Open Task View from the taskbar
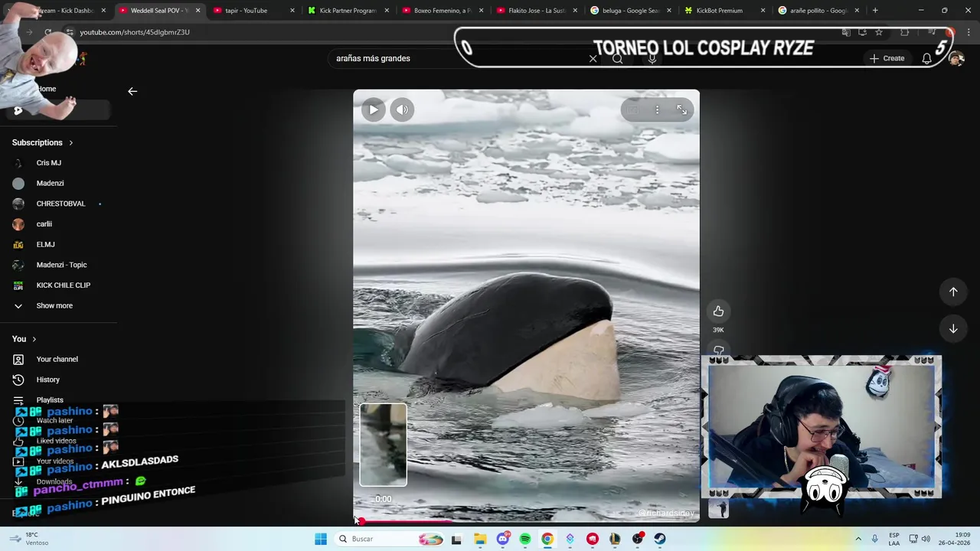980x551 pixels. point(456,539)
